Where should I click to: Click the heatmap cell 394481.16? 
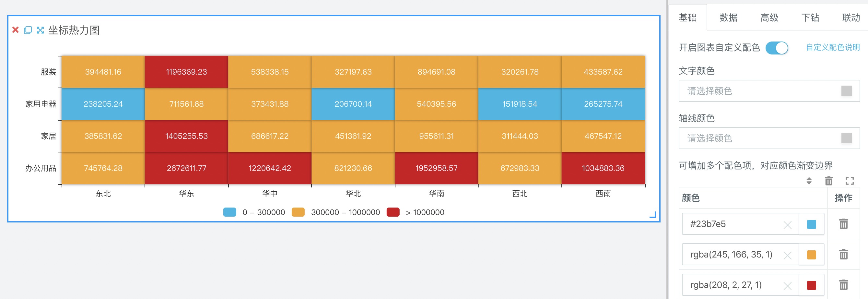[x=103, y=72]
